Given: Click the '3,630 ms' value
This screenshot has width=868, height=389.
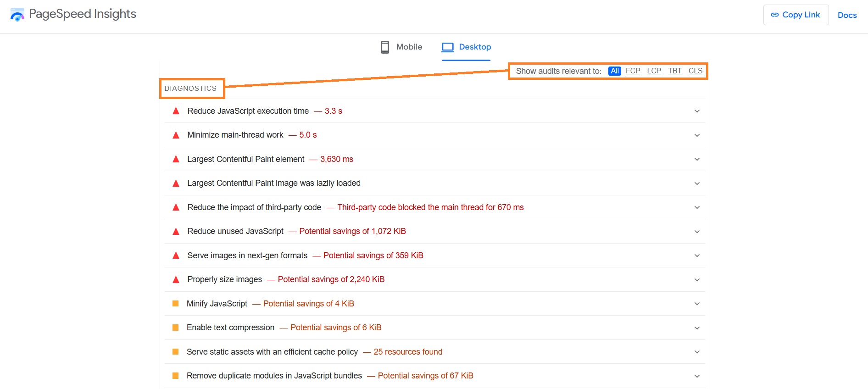Looking at the screenshot, I should tap(337, 159).
